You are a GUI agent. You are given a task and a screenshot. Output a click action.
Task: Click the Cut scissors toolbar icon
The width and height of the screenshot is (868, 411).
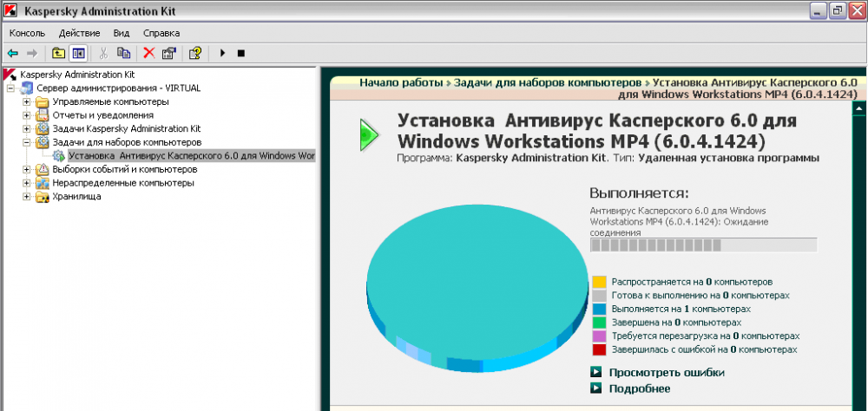(103, 53)
